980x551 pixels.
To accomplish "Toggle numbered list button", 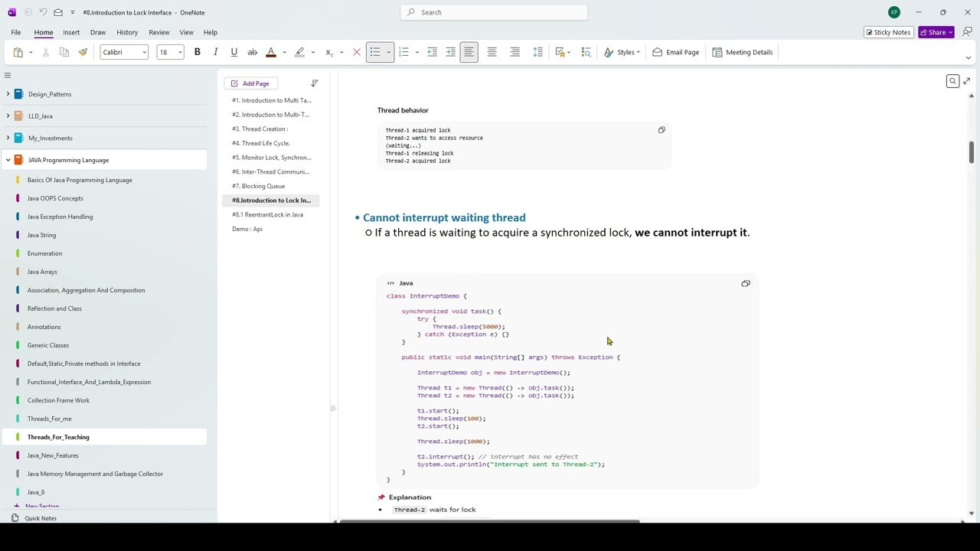I will coord(403,52).
